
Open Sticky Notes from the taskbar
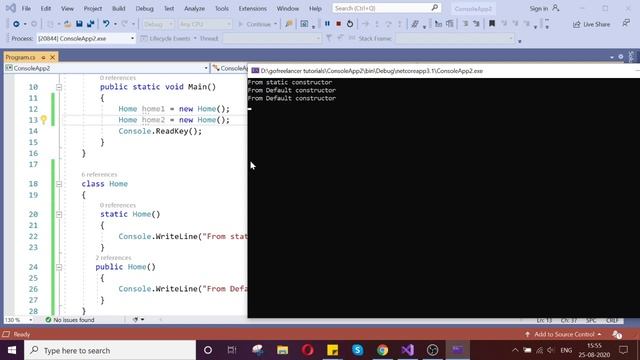pos(333,350)
